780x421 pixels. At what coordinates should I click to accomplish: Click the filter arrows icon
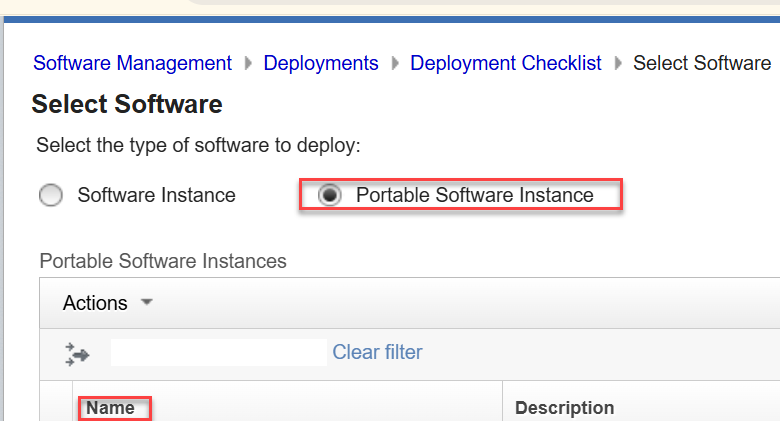tap(77, 353)
